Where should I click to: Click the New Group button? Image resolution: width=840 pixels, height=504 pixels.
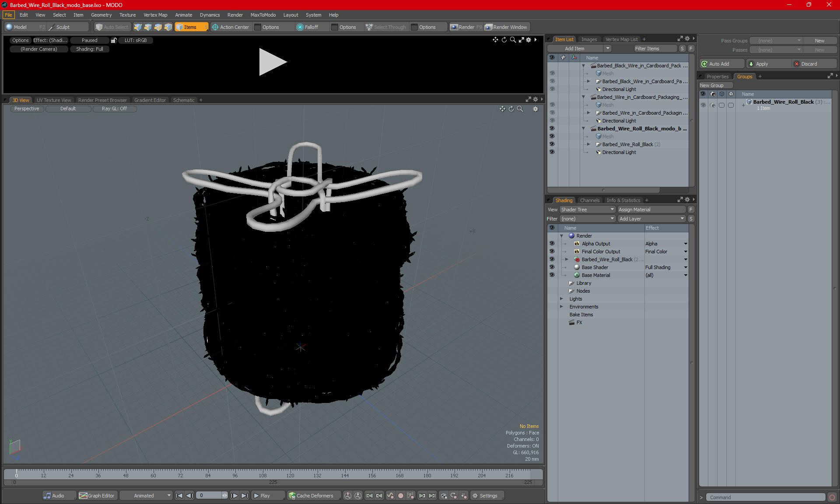tap(716, 85)
